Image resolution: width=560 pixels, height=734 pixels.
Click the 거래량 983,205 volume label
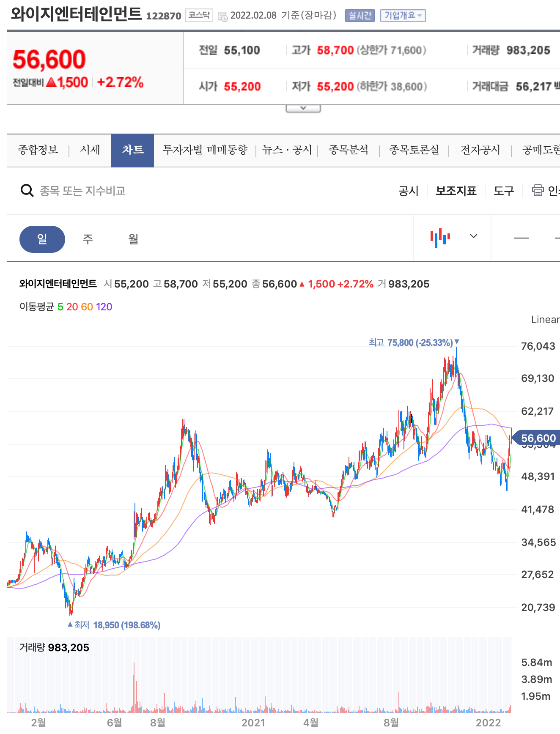click(x=54, y=648)
